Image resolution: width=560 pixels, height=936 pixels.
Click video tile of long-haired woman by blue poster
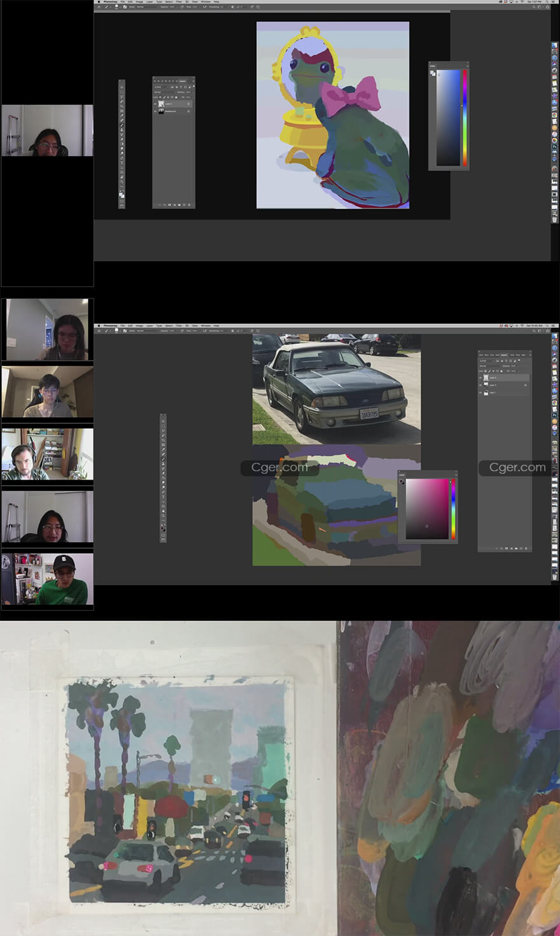click(47, 330)
